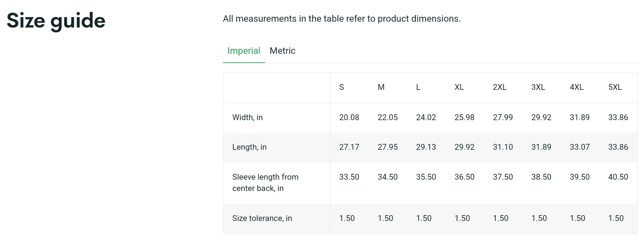Switch to the Metric tab
This screenshot has height=246, width=644.
282,51
